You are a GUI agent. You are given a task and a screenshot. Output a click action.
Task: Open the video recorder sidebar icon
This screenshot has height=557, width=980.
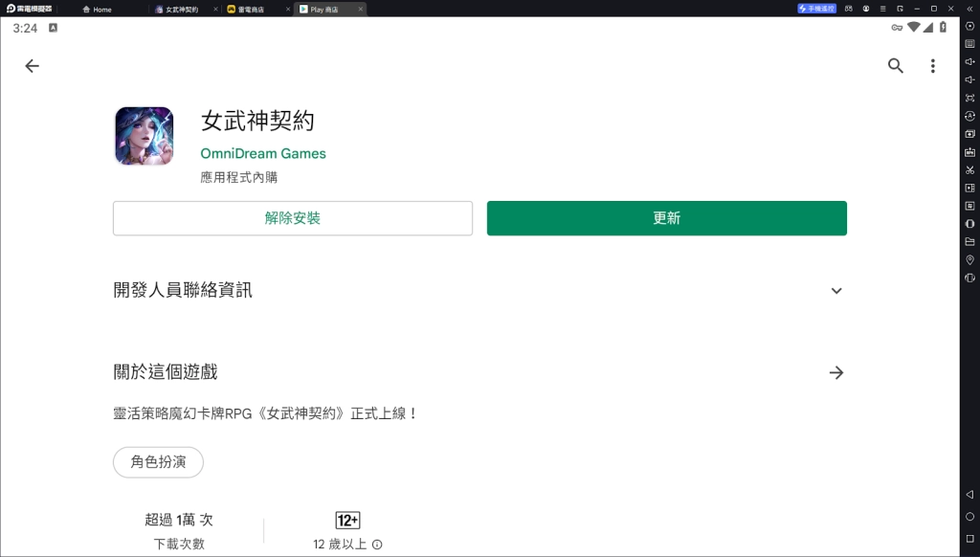coord(969,188)
